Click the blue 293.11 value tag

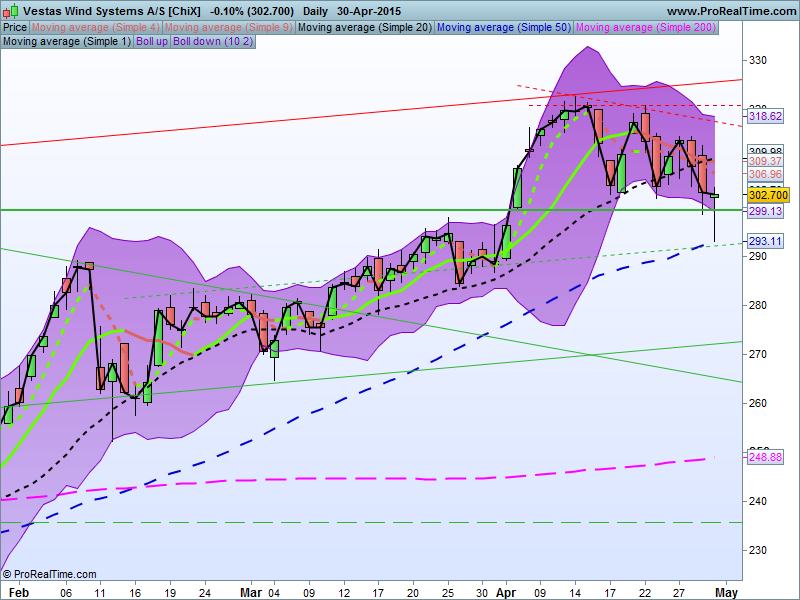click(765, 241)
